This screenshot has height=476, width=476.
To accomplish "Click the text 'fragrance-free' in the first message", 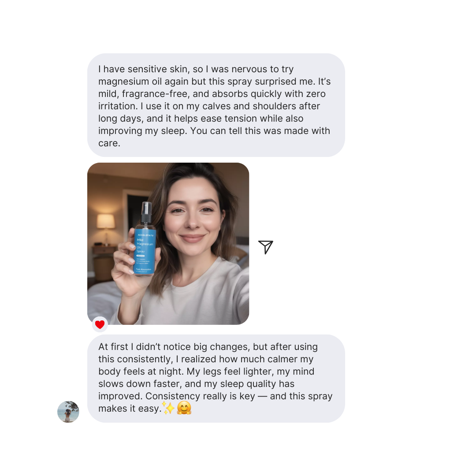I will click(x=156, y=94).
